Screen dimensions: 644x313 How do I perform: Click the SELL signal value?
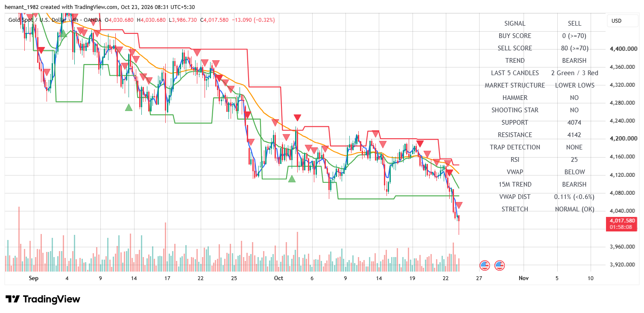coord(574,23)
